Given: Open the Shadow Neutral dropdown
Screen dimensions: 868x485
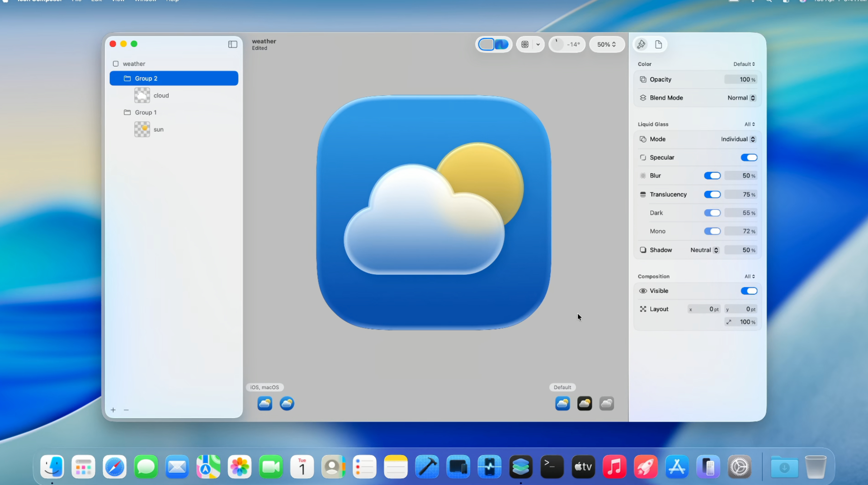Looking at the screenshot, I should [704, 250].
